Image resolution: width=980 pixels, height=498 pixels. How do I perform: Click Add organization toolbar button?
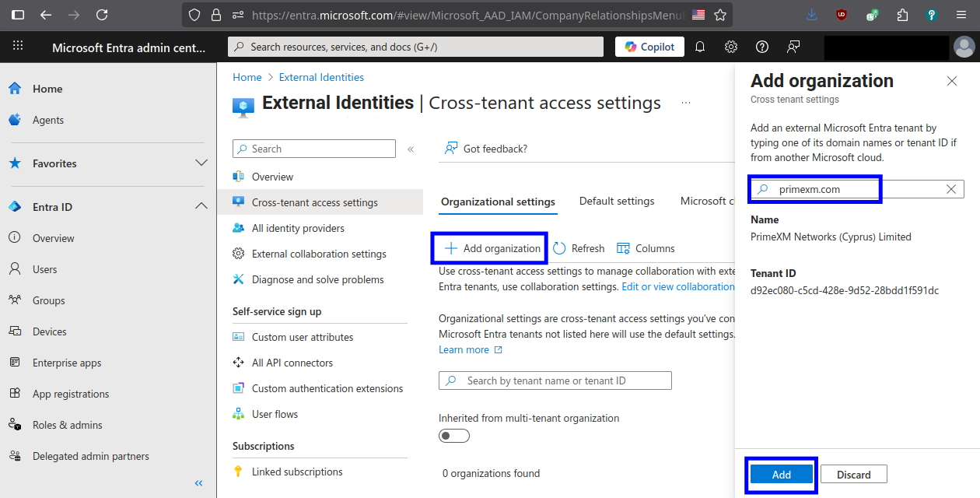(x=492, y=248)
